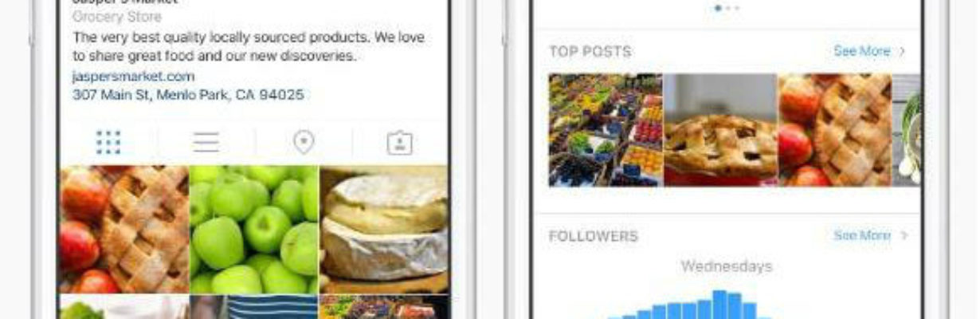Open the apple pie photo in profile grid

click(x=123, y=230)
